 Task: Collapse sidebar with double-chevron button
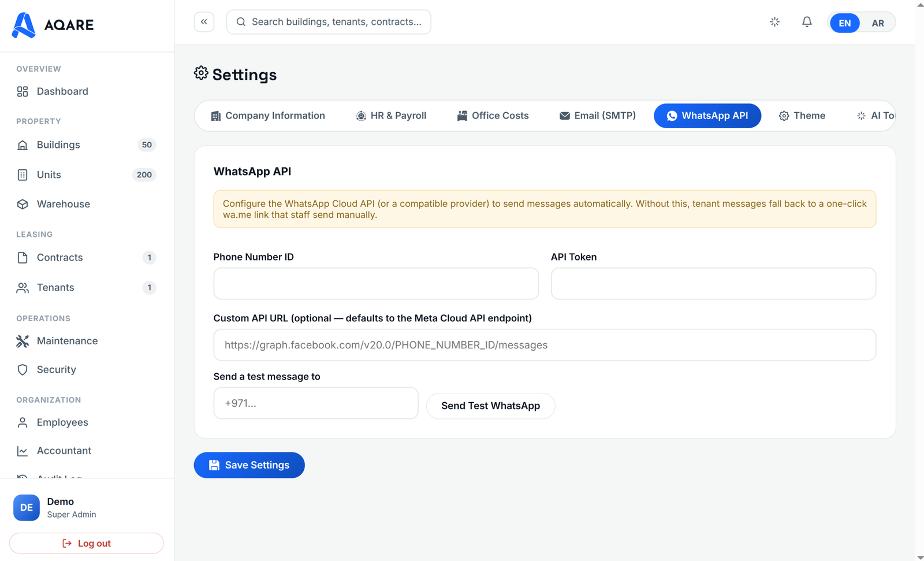[204, 22]
